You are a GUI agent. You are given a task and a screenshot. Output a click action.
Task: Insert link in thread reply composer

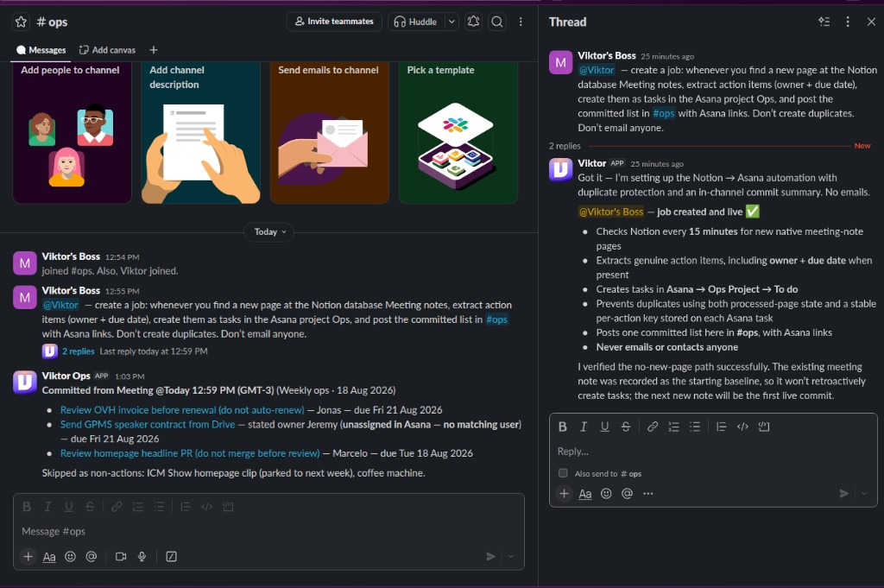653,427
